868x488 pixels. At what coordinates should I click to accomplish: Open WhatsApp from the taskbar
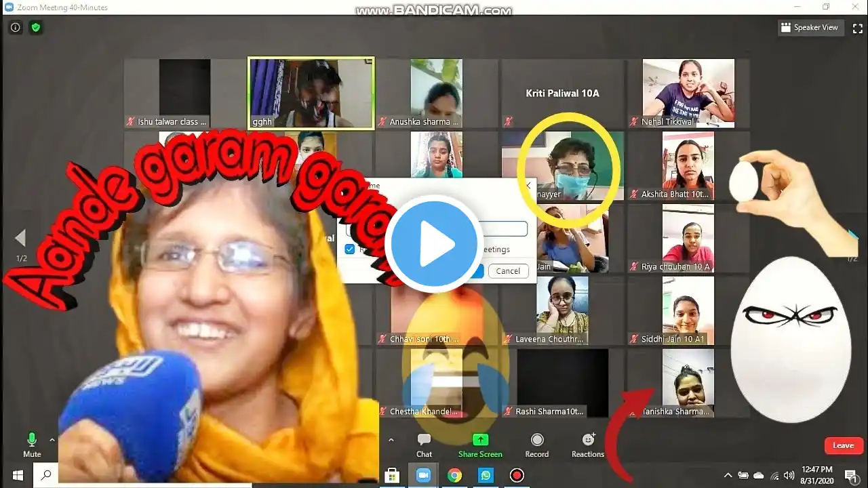[x=486, y=475]
